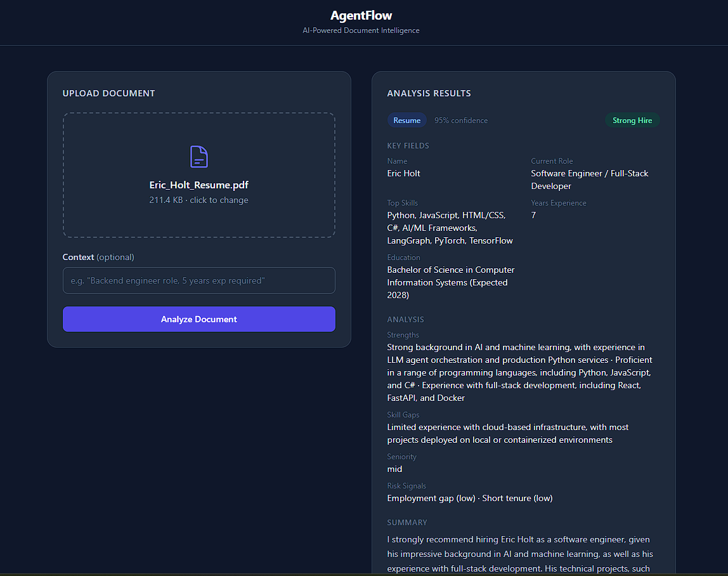Click inside the Context input field
This screenshot has width=728, height=576.
(x=198, y=280)
